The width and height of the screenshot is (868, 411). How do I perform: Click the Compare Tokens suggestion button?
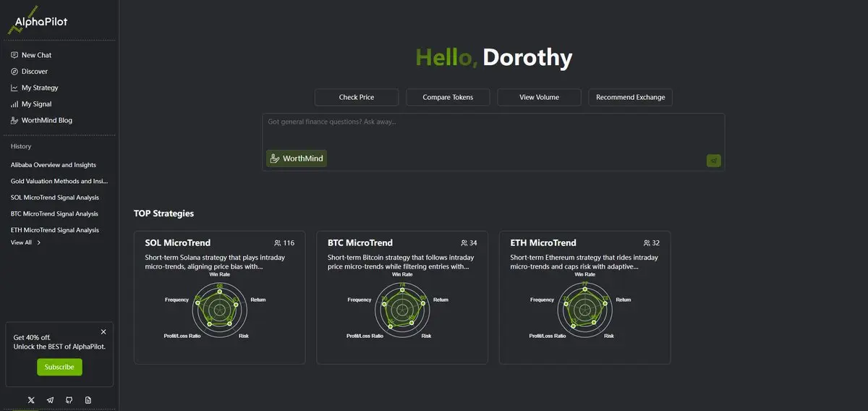(448, 97)
